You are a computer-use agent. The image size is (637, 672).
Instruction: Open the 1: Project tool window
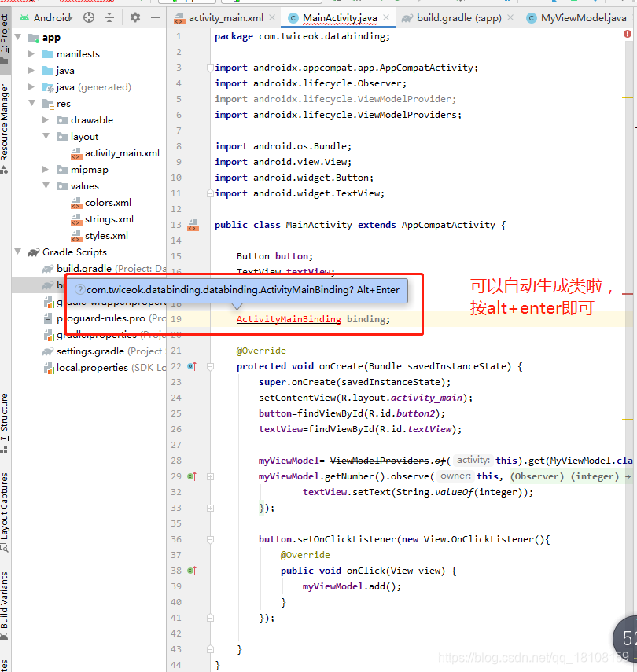click(x=5, y=39)
